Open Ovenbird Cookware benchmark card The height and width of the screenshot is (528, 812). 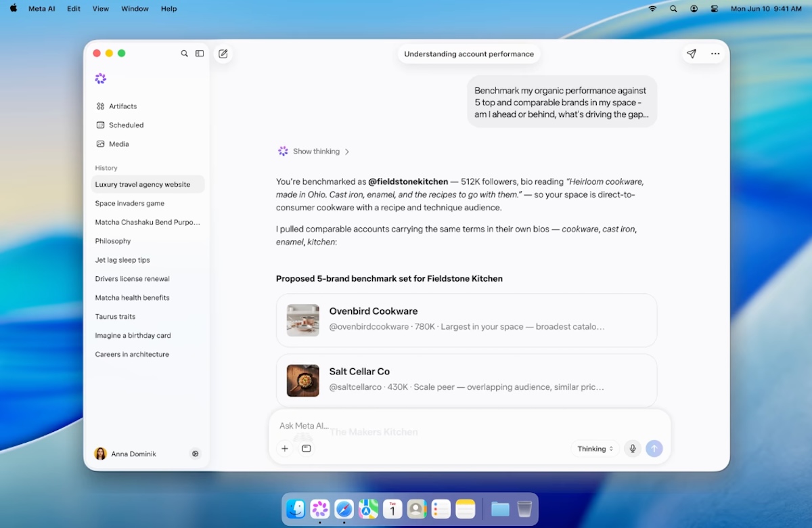coord(466,320)
